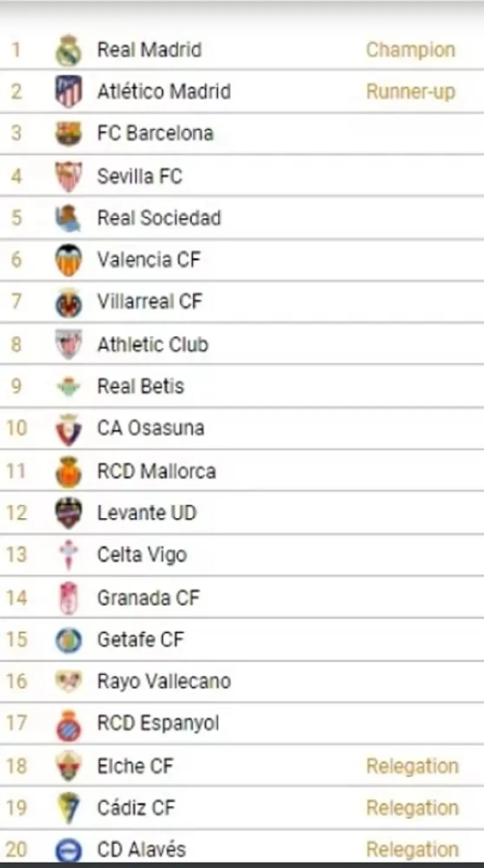Screen dimensions: 484x868
Task: Open the Athletic Club crest icon
Action: [69, 345]
